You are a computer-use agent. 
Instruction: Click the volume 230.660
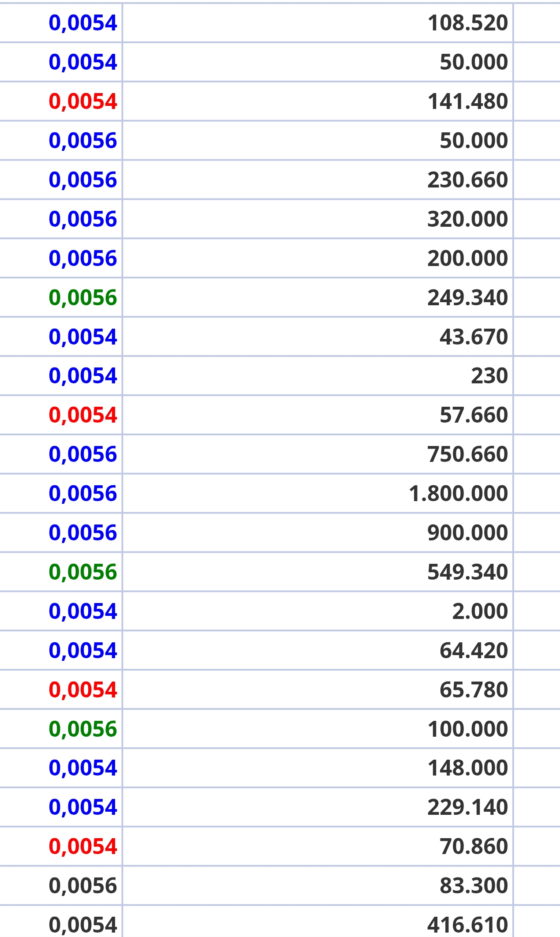[467, 180]
